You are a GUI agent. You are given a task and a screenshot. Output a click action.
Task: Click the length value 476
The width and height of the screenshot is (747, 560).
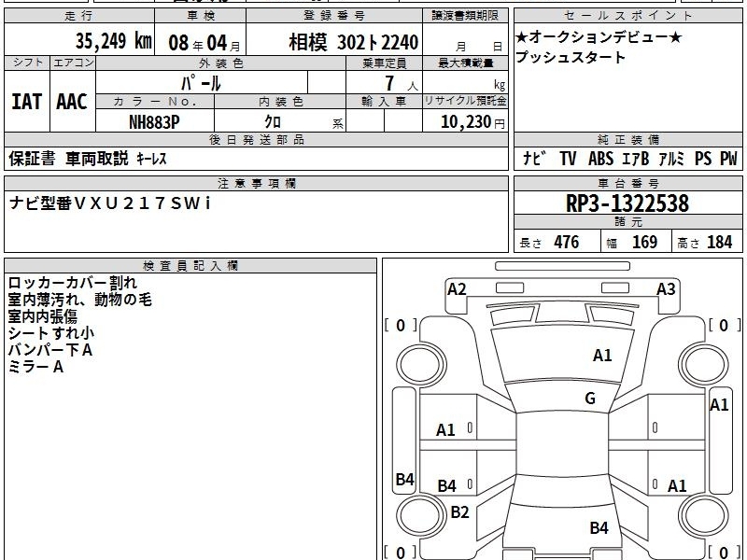coord(567,242)
